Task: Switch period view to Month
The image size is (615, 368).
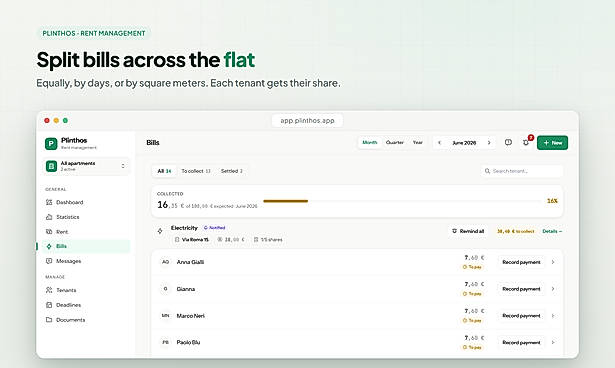Action: click(x=369, y=142)
